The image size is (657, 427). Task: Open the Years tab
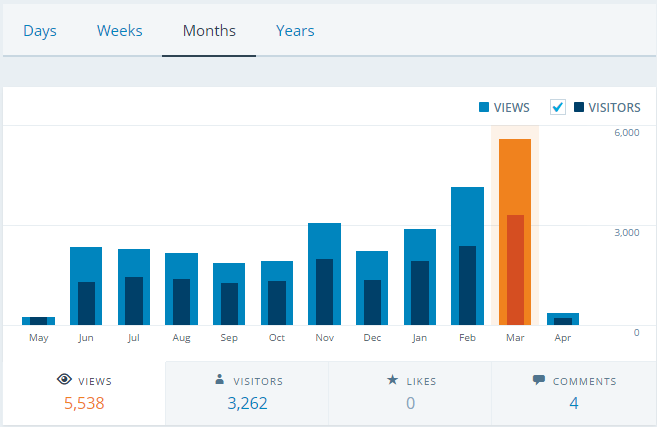click(x=295, y=31)
